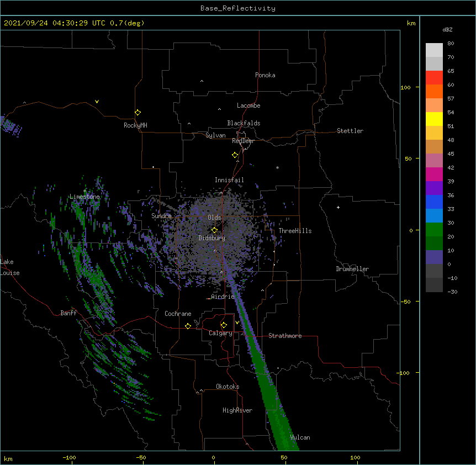Select the slate purple band in dBZ legend
Screen dimensions: 476x465
pyautogui.click(x=434, y=257)
